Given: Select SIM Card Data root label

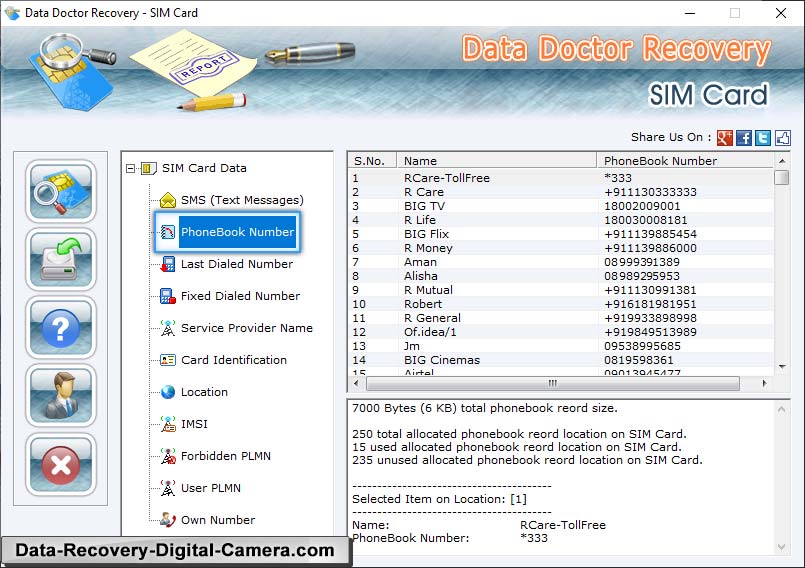Looking at the screenshot, I should (204, 168).
